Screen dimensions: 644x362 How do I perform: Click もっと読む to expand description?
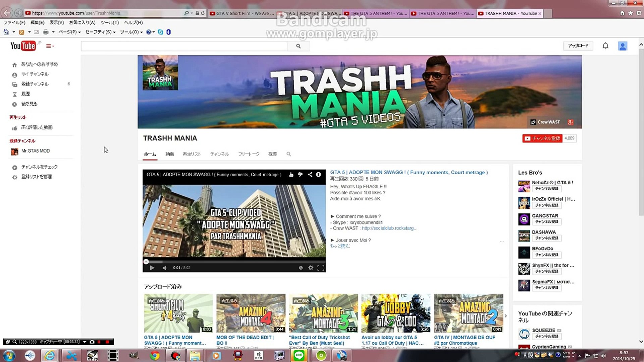coord(340,246)
